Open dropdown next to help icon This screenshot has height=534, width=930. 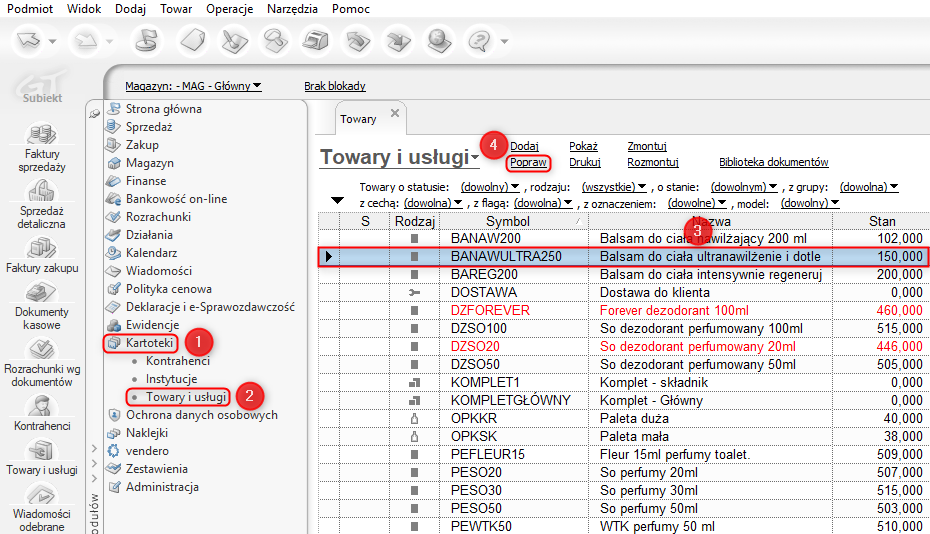click(504, 42)
